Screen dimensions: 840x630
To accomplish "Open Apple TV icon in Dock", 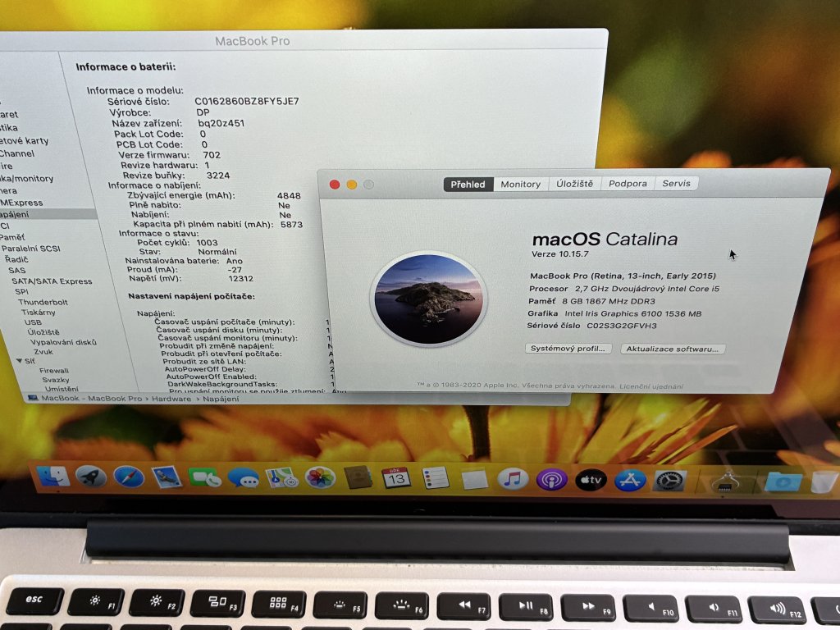I will (x=591, y=479).
